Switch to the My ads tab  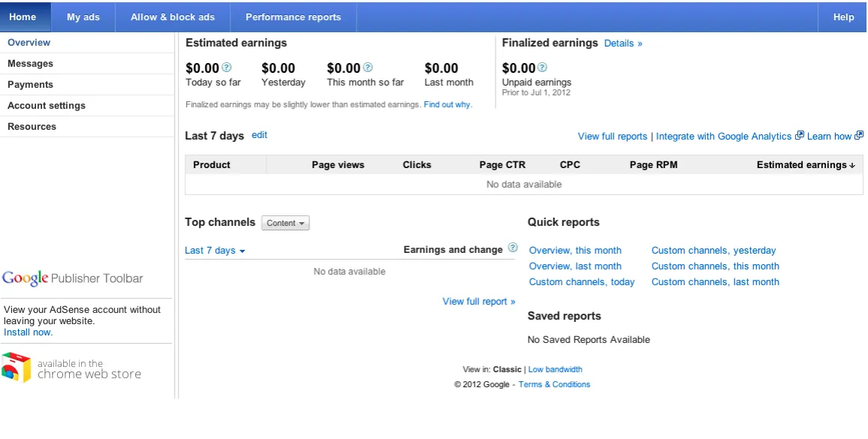tap(83, 17)
